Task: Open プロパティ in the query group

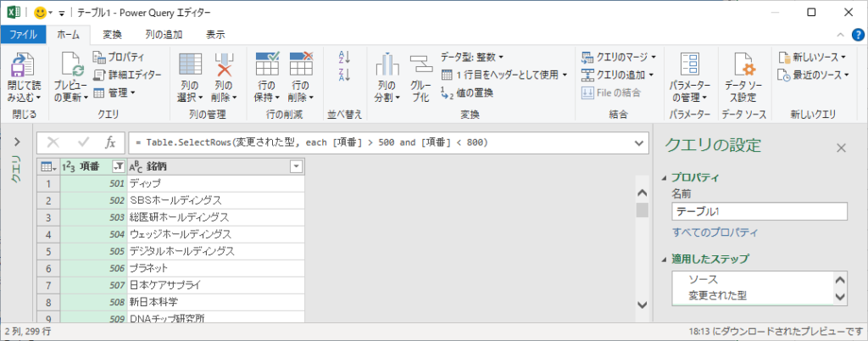Action: pos(119,57)
